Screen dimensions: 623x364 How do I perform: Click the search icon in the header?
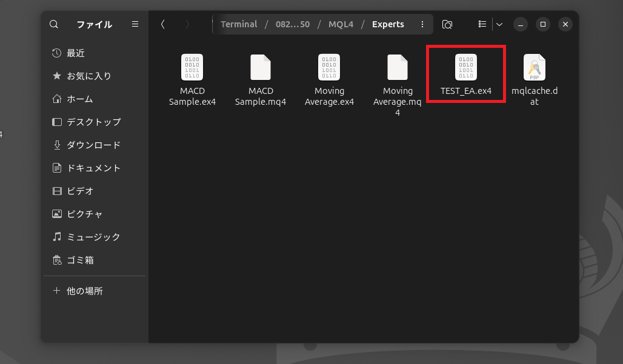pos(54,24)
